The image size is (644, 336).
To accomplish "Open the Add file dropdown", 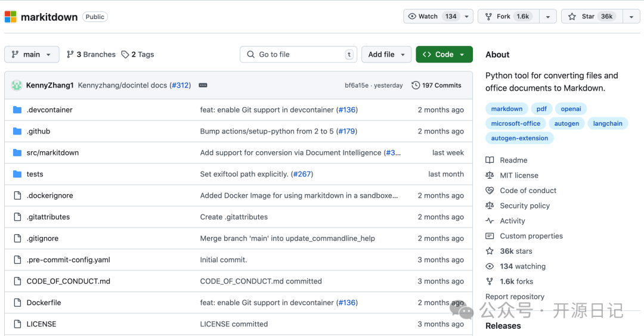I will (x=386, y=55).
